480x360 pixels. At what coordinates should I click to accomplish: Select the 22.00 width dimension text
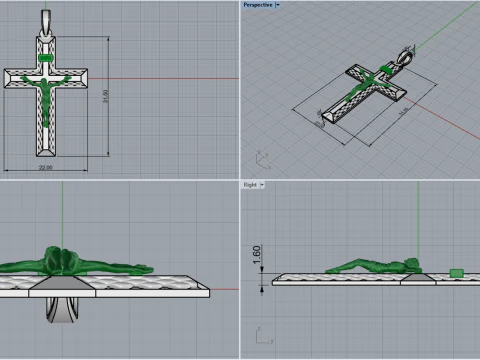46,167
